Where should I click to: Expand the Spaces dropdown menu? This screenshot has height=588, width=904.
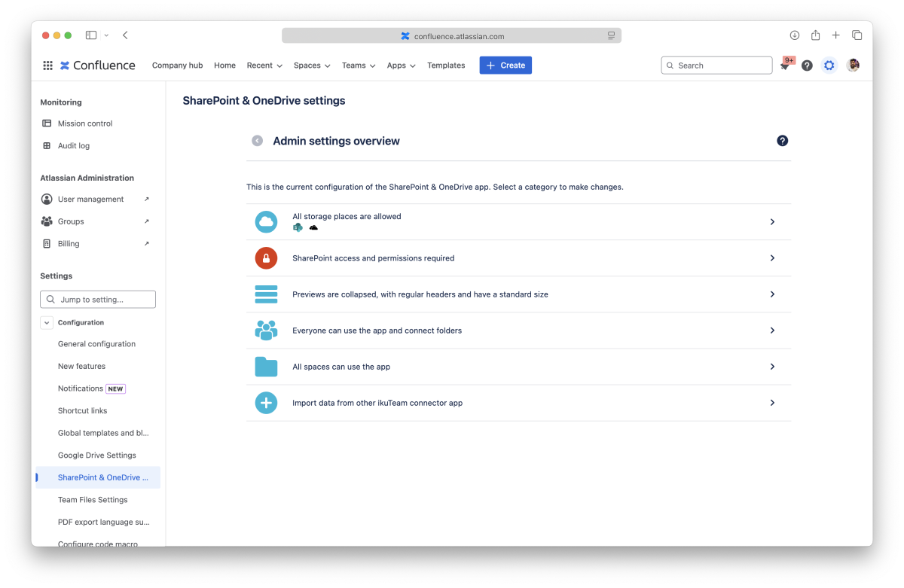coord(312,66)
